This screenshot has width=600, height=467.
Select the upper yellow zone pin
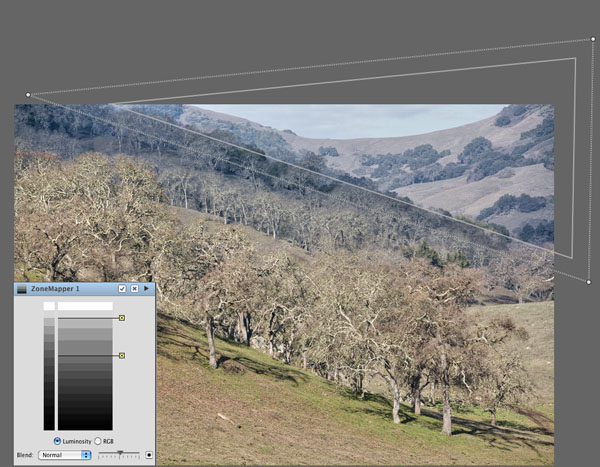tap(122, 318)
